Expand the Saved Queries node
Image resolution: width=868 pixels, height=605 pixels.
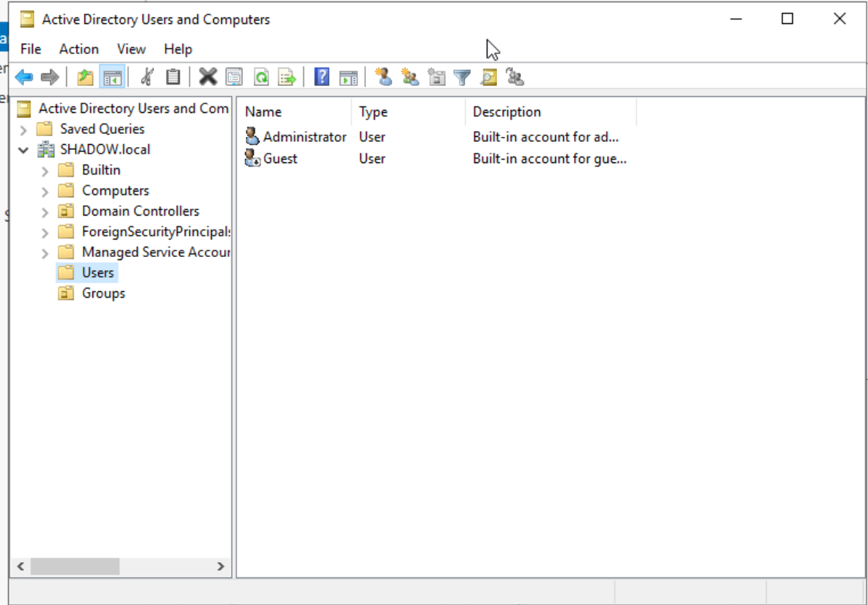[x=24, y=130]
